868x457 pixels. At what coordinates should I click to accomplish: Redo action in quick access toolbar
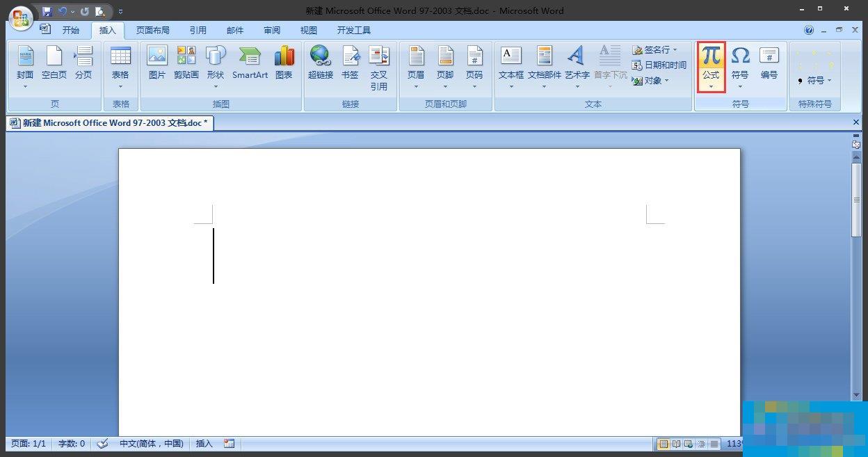[x=85, y=11]
